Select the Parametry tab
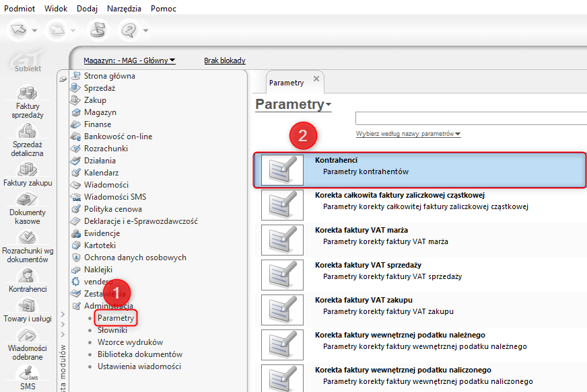The height and width of the screenshot is (392, 587). pos(286,83)
